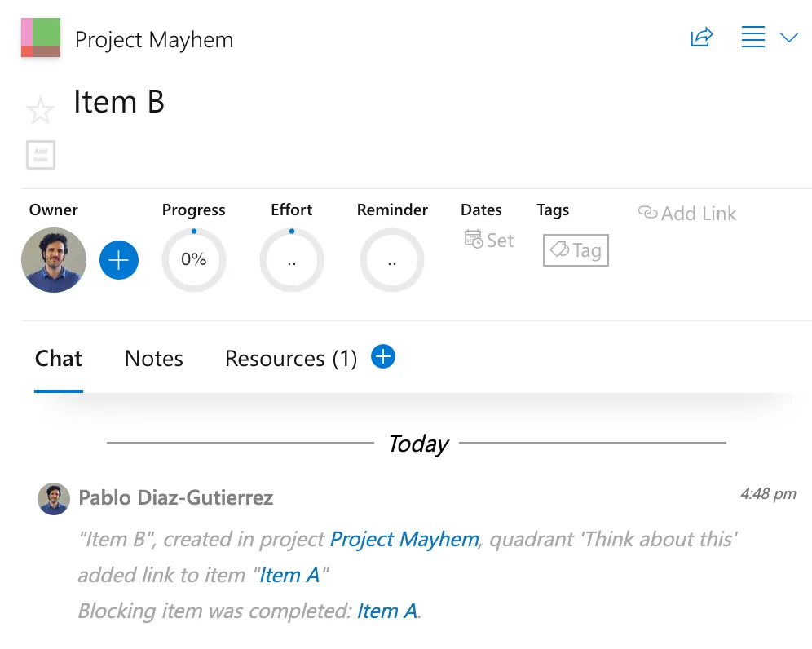The image size is (812, 649).
Task: Open the Resources (1) tab
Action: pyautogui.click(x=290, y=358)
